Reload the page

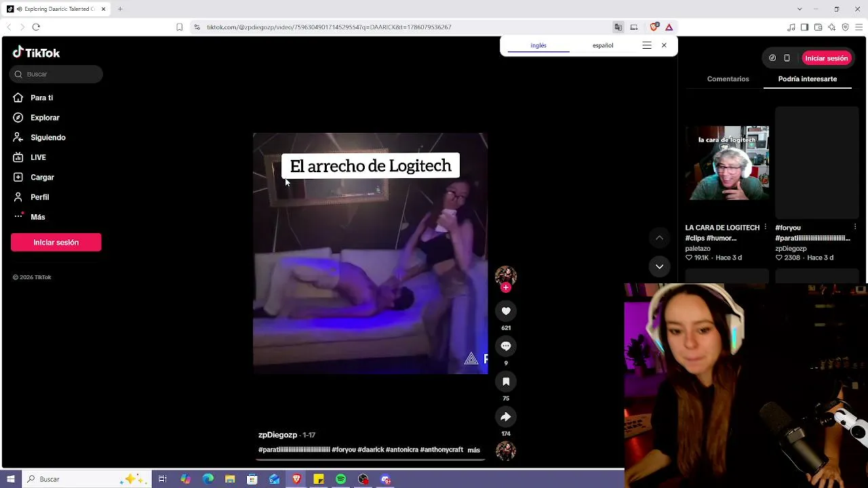click(36, 27)
